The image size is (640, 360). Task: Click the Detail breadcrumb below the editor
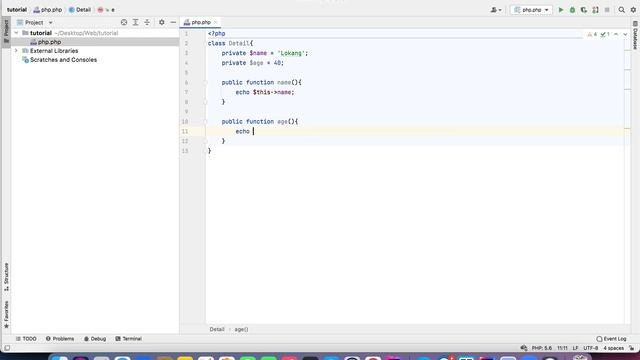pos(217,329)
